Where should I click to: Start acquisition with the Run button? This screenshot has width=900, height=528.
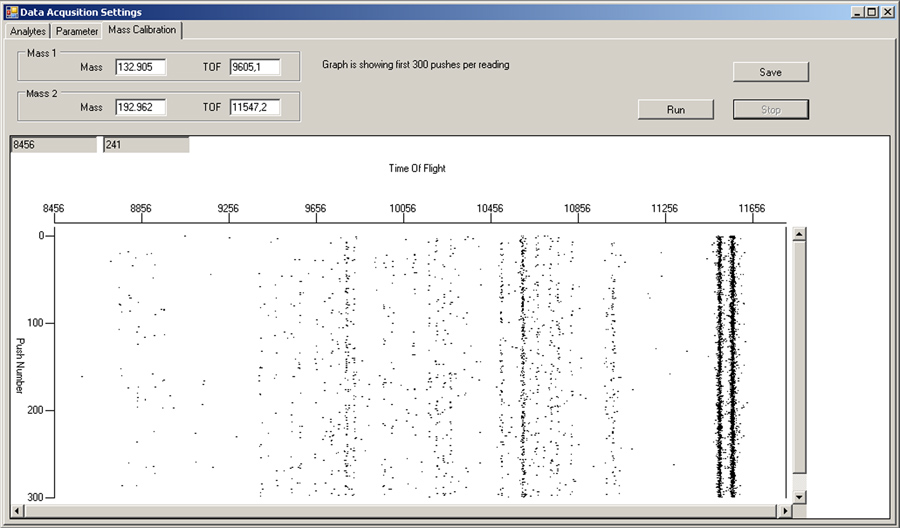pos(676,109)
